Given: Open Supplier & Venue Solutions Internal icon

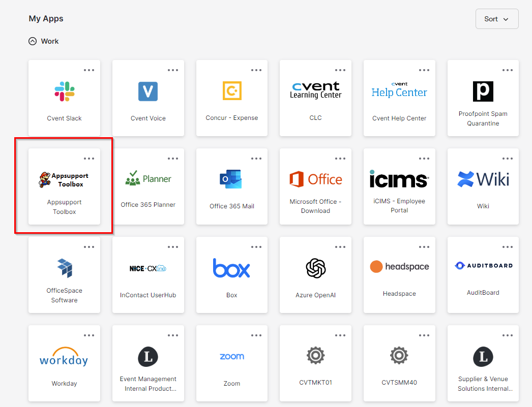Looking at the screenshot, I should (483, 357).
